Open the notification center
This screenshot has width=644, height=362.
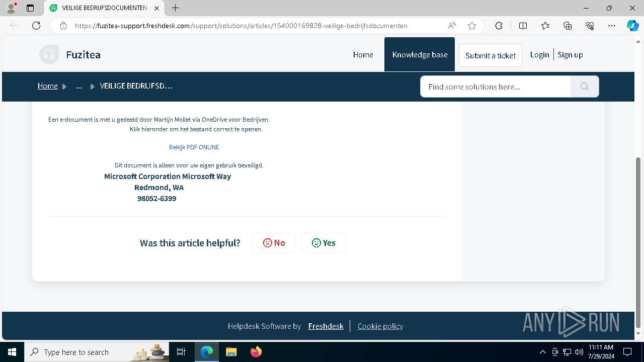[627, 352]
